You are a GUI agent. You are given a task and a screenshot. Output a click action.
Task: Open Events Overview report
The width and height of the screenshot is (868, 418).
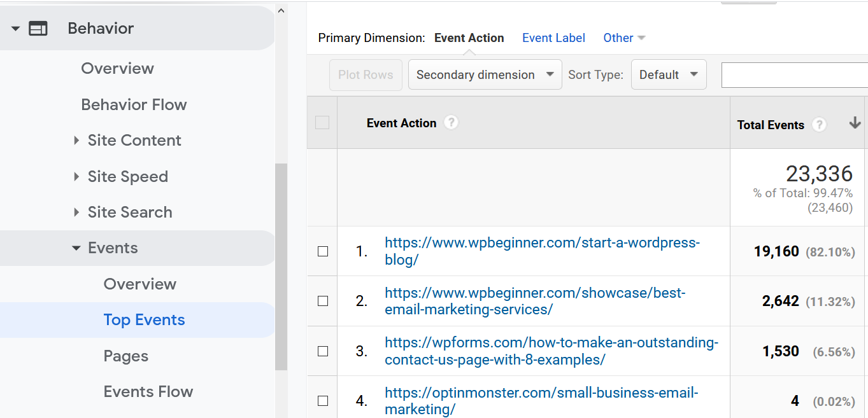tap(140, 284)
